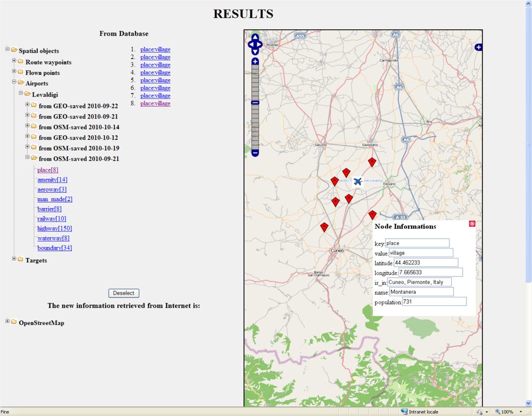Open the aeroway[3] category link
This screenshot has width=532, height=416.
click(52, 190)
